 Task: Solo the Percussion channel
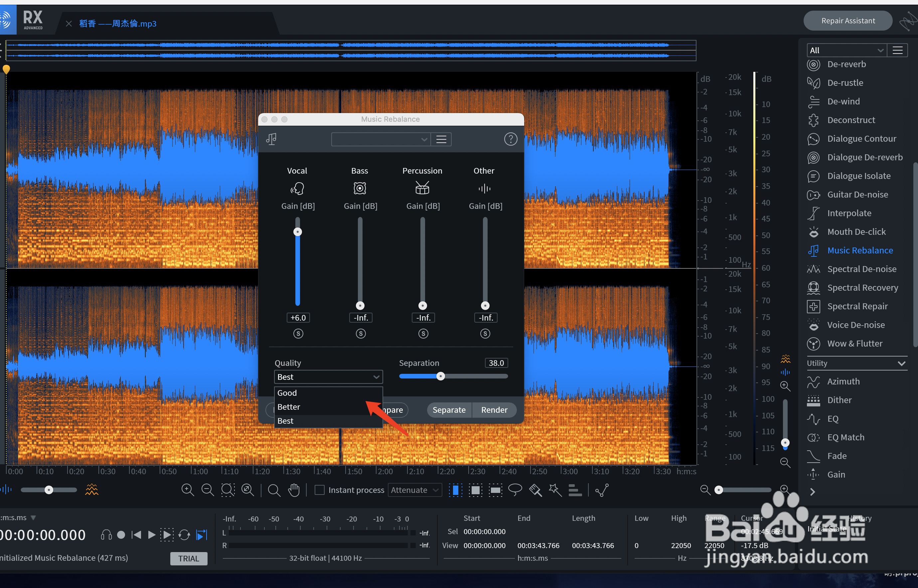(423, 334)
